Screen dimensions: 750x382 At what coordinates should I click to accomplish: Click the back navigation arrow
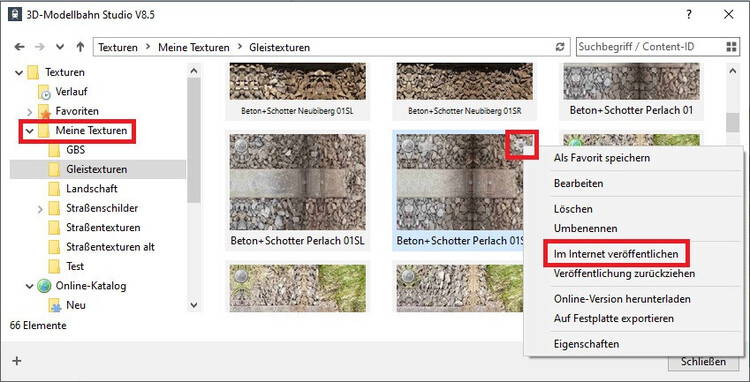click(x=20, y=47)
